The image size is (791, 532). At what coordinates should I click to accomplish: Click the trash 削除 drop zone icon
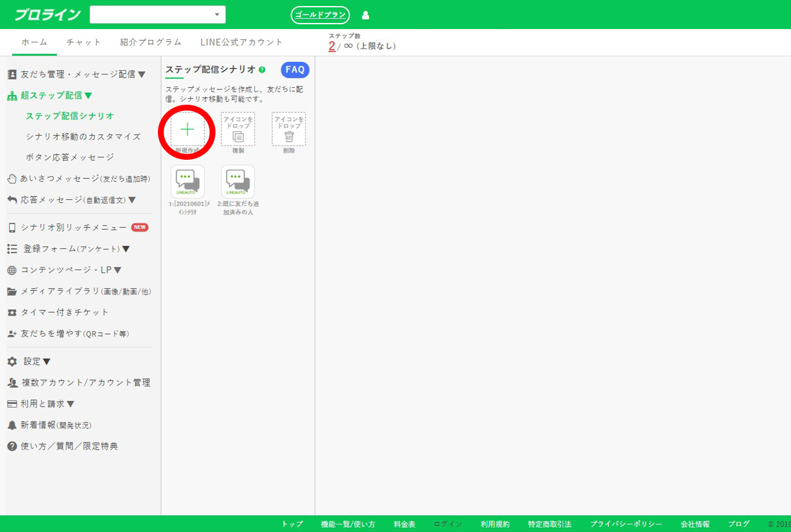click(289, 129)
